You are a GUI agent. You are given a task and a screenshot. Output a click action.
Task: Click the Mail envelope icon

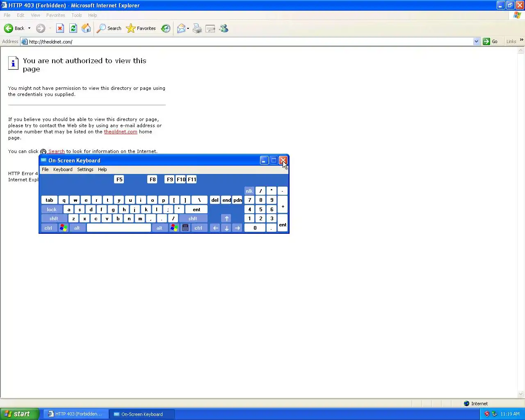[x=181, y=28]
